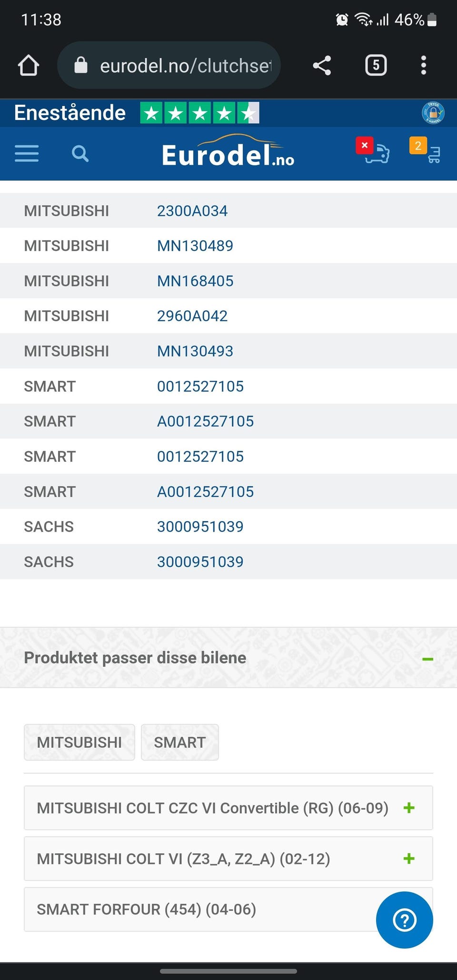Tap the Trygg E-handel badge

coord(433,113)
